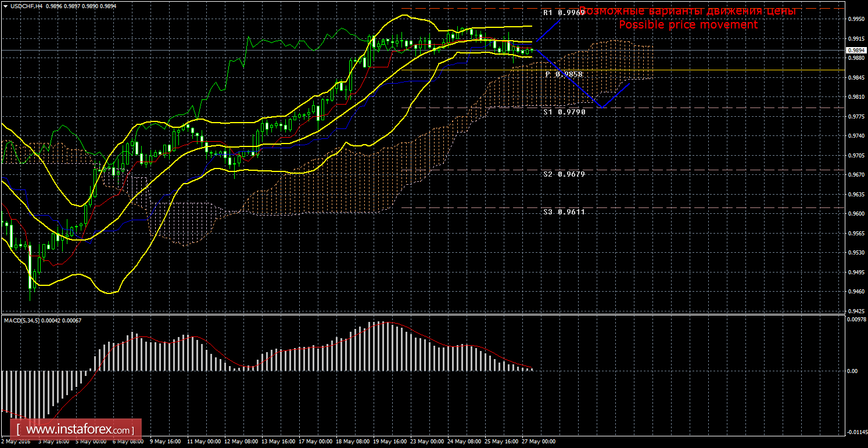Click the Russian forecast heading text
The height and width of the screenshot is (448, 868).
pos(687,11)
